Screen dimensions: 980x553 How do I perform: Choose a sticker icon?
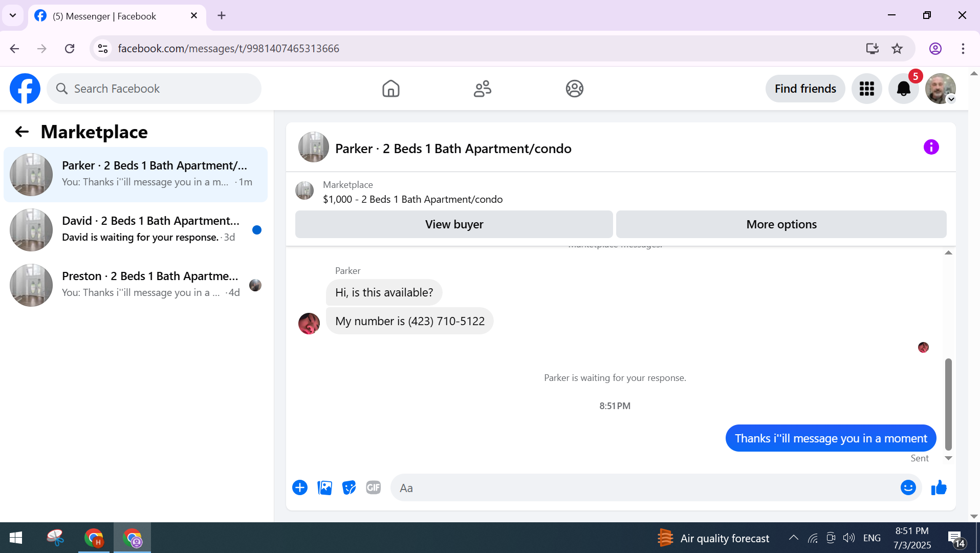349,487
